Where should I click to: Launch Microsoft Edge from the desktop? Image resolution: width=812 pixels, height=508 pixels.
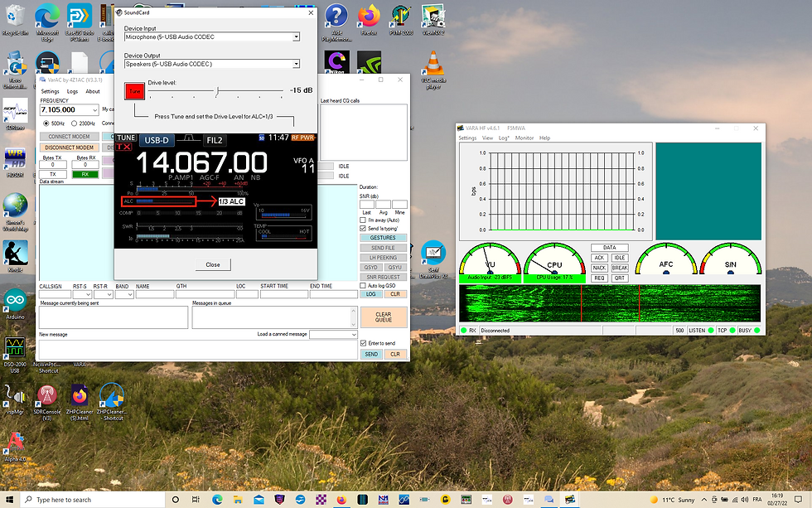[x=47, y=22]
